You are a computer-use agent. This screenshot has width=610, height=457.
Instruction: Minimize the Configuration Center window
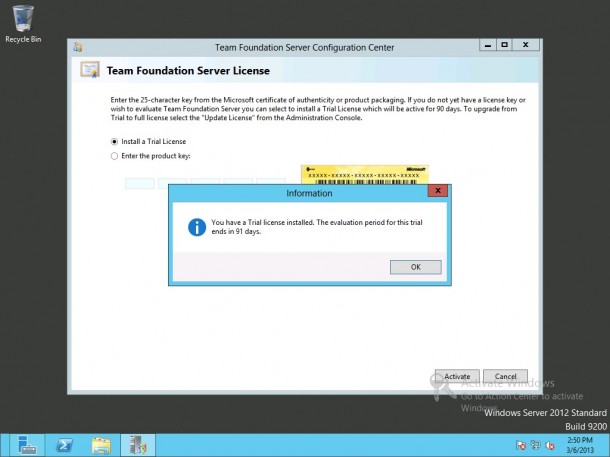point(488,45)
